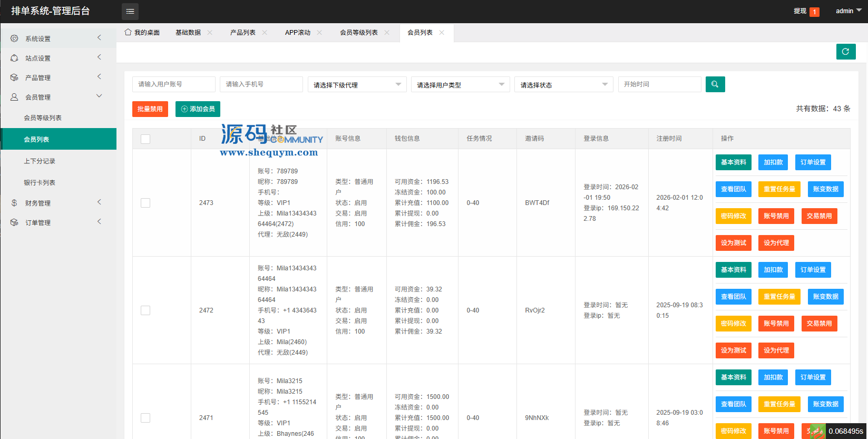The height and width of the screenshot is (439, 868).
Task: Click the user icon beside 会员管理
Action: point(14,97)
